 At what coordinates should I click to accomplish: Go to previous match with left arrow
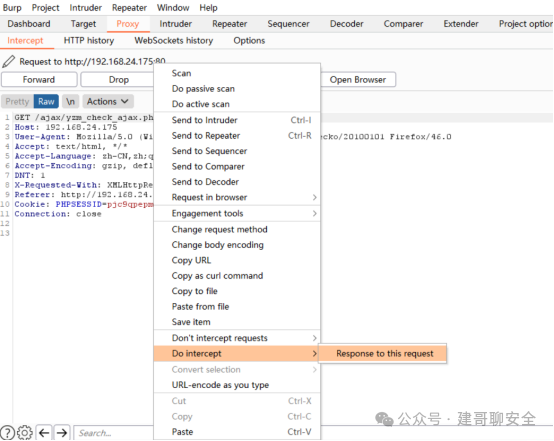pyautogui.click(x=44, y=433)
